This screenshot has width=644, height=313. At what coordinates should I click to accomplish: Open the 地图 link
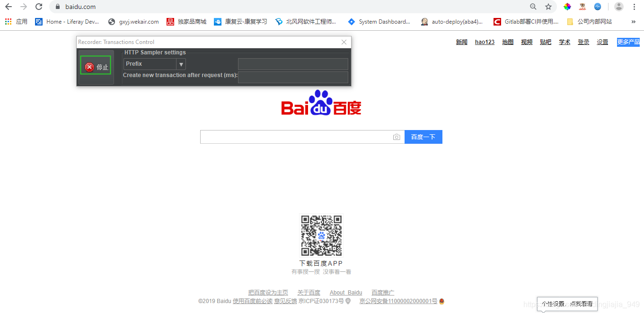coord(508,42)
